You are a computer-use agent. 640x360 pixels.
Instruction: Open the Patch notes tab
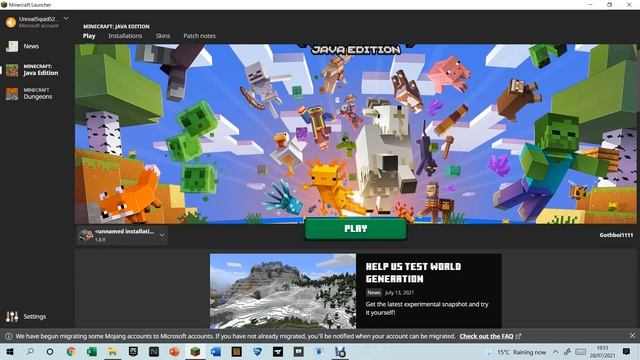199,36
